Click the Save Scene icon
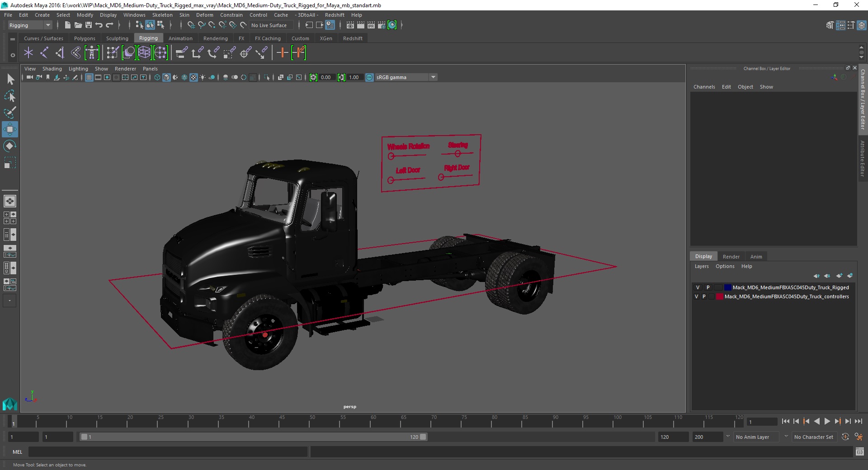This screenshot has height=470, width=868. coord(88,25)
